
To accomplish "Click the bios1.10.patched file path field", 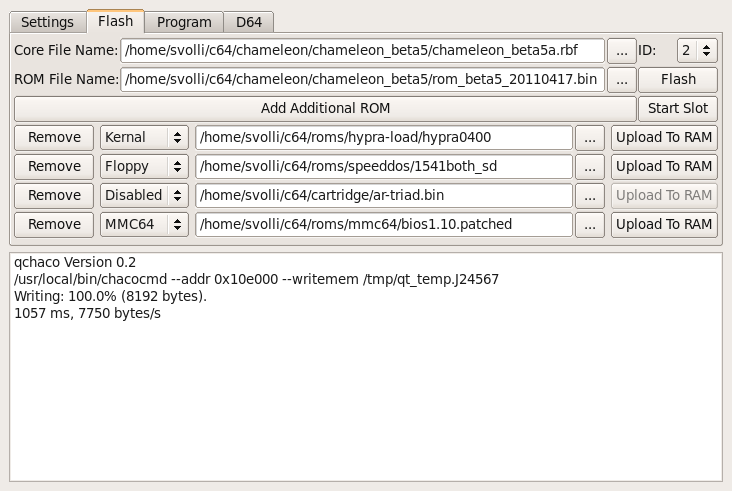I will pos(384,224).
